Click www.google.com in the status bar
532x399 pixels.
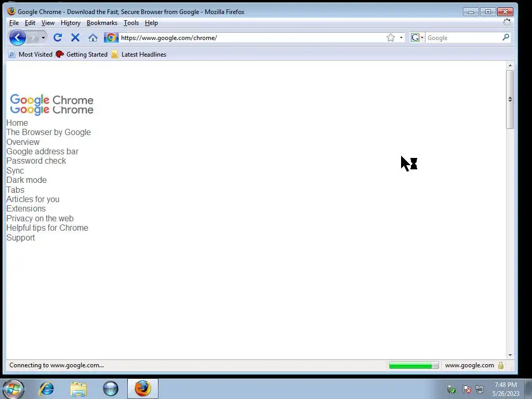[469, 365]
